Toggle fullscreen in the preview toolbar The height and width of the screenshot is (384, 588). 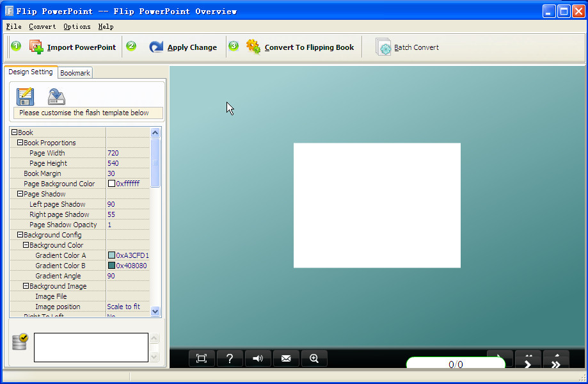pyautogui.click(x=202, y=358)
